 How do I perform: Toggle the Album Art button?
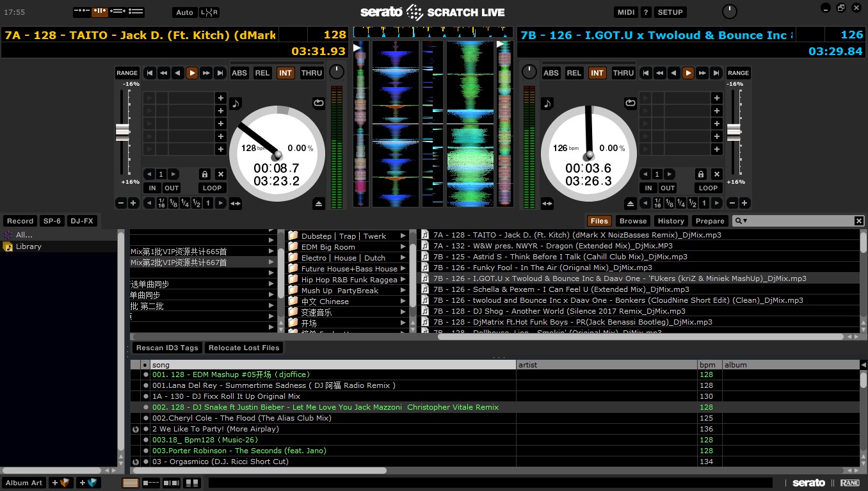click(24, 483)
